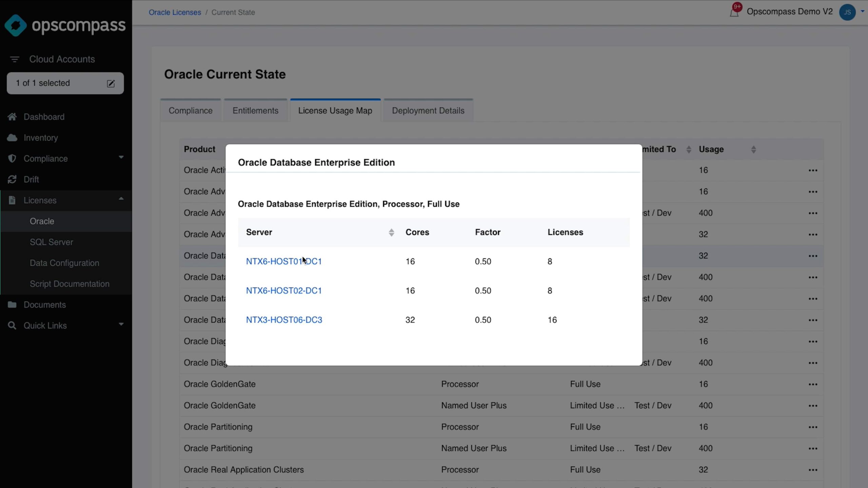Click the Licenses column header in dialog
This screenshot has width=868, height=488.
[565, 232]
